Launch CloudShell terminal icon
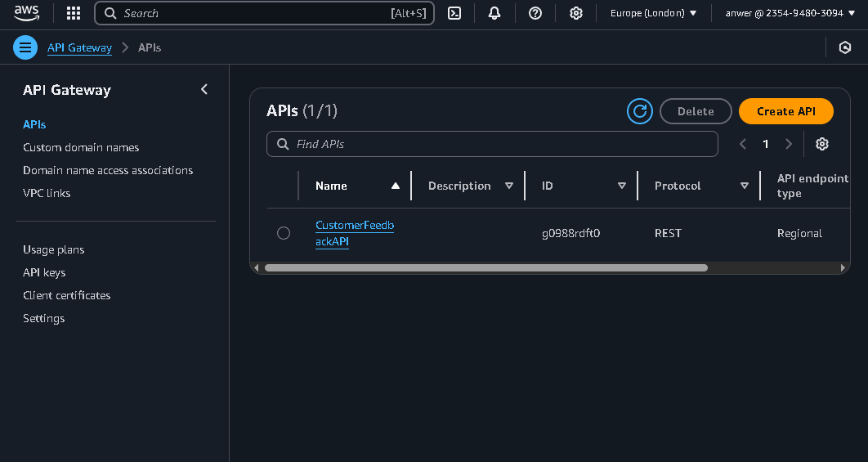Viewport: 868px width, 462px height. point(454,13)
